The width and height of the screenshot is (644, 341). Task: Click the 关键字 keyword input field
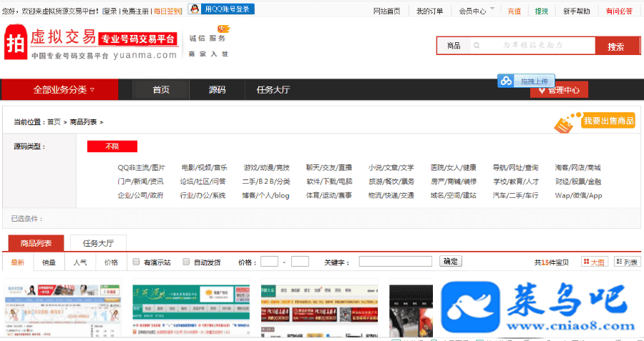point(395,262)
